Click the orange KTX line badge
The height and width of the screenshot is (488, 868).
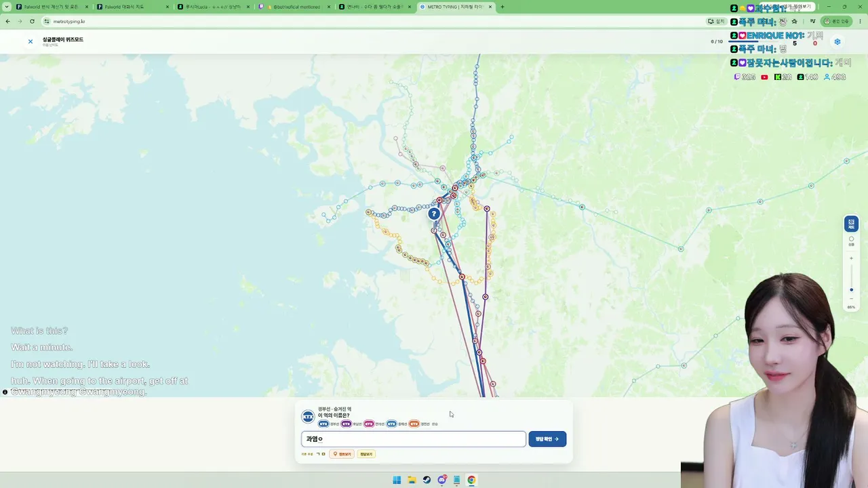click(x=414, y=424)
